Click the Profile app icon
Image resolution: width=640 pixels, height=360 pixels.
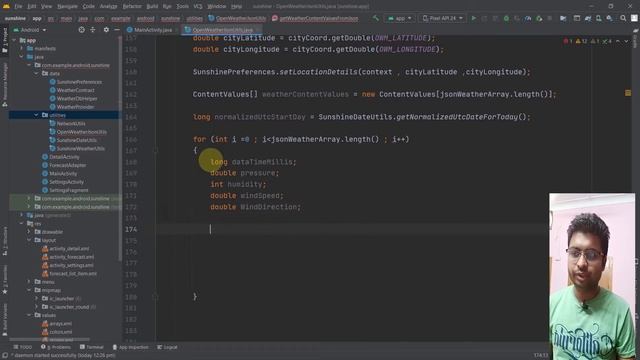[528, 18]
